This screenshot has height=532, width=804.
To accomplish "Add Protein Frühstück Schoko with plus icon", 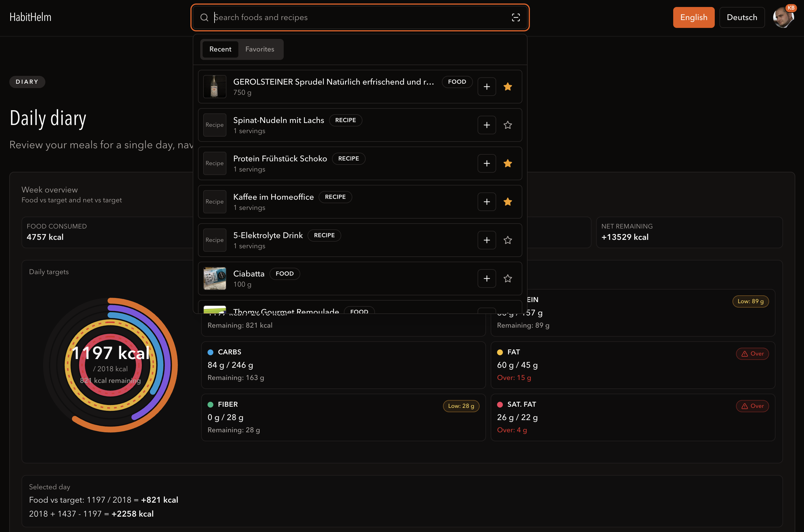I will pos(487,163).
